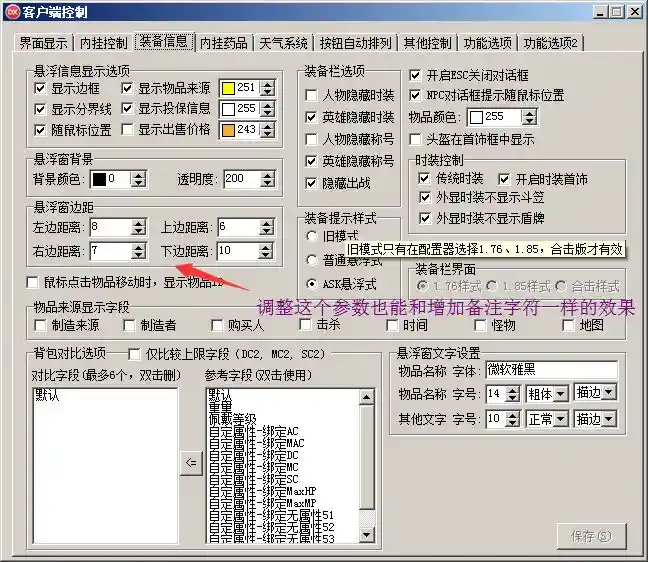Screen dimensions: 648x562
Task: Toggle 开启时装首饰 checkbox
Action: [x=504, y=179]
